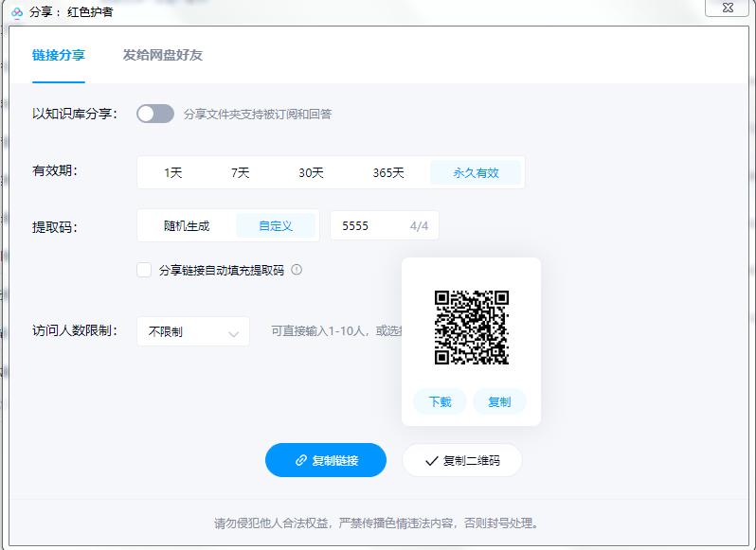Choose 随机生成 extraction code option
Screen dimensions: 756x550
click(x=187, y=225)
